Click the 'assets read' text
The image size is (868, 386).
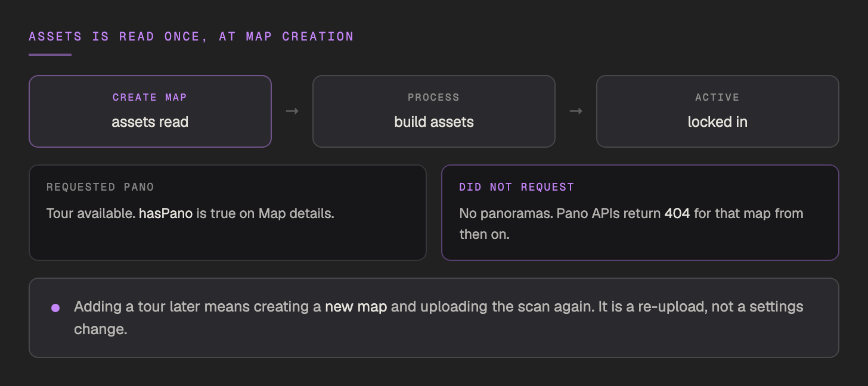click(150, 122)
